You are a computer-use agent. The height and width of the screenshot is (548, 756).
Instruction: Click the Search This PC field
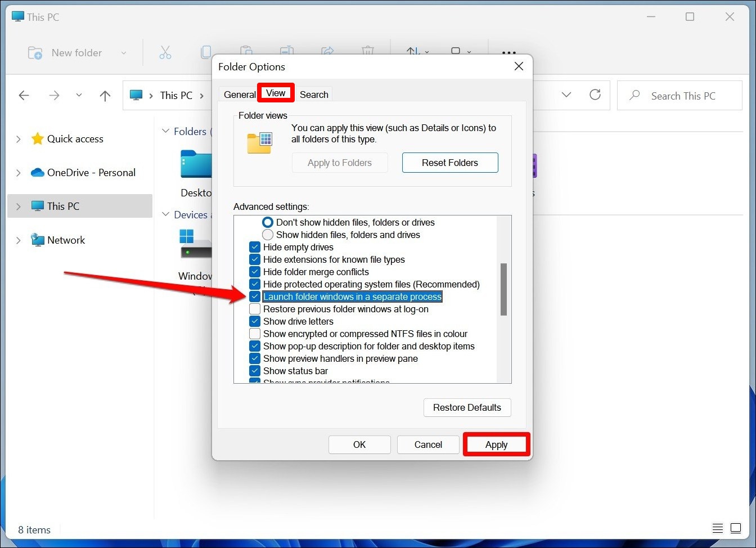point(679,96)
